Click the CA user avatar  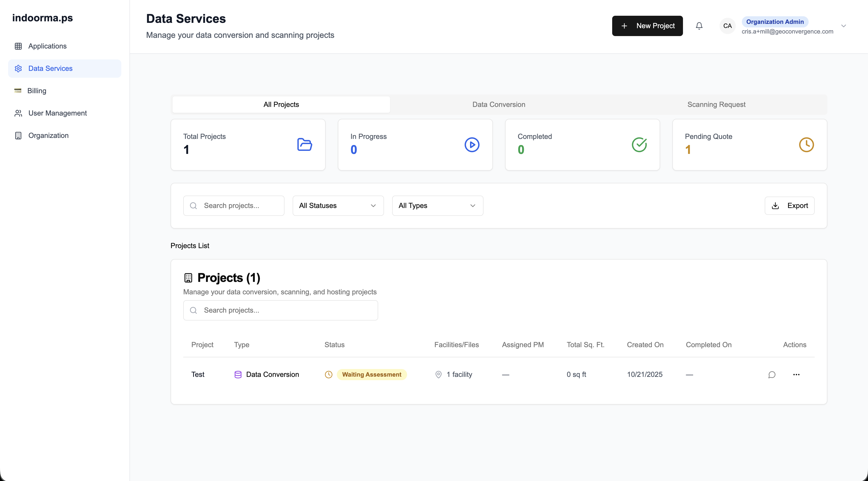[727, 26]
